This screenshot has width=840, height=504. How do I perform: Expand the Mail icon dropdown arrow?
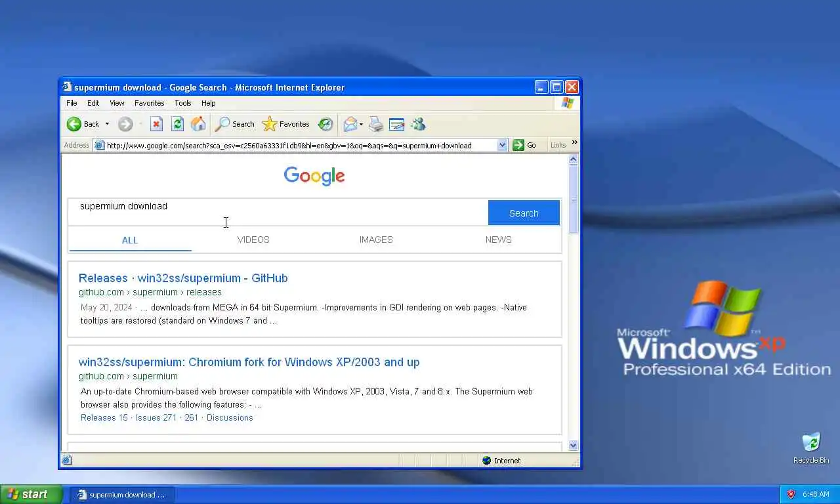[362, 124]
